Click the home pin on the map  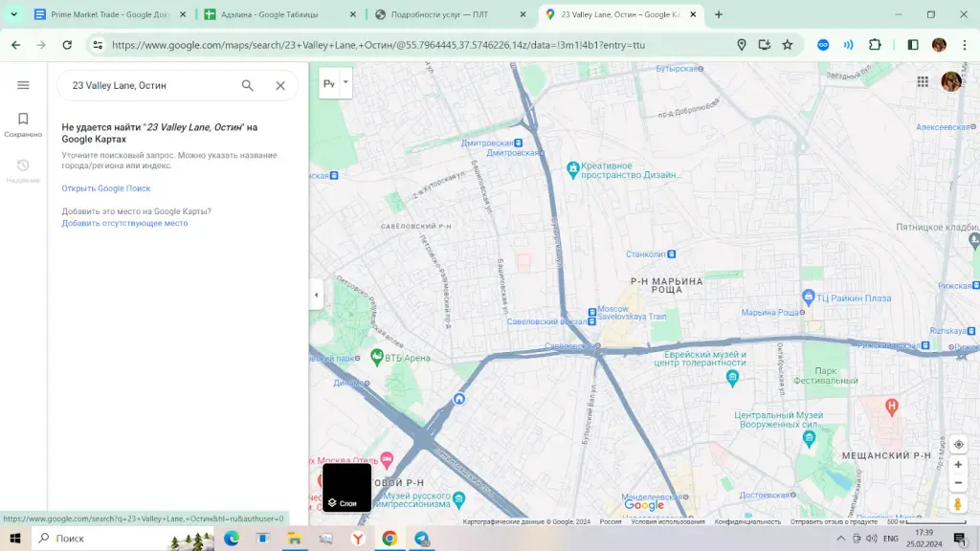tap(459, 399)
